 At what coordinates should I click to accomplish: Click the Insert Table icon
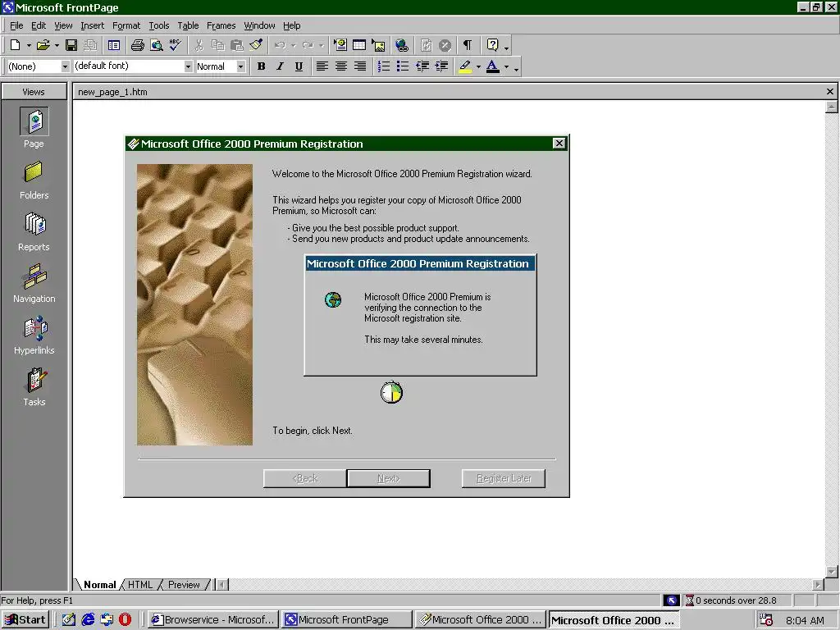pos(359,46)
